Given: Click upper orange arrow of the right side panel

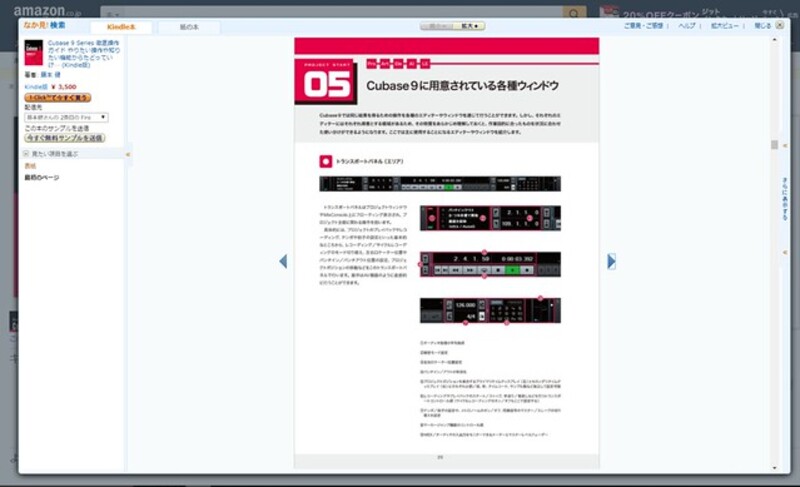Looking at the screenshot, I should [x=785, y=145].
